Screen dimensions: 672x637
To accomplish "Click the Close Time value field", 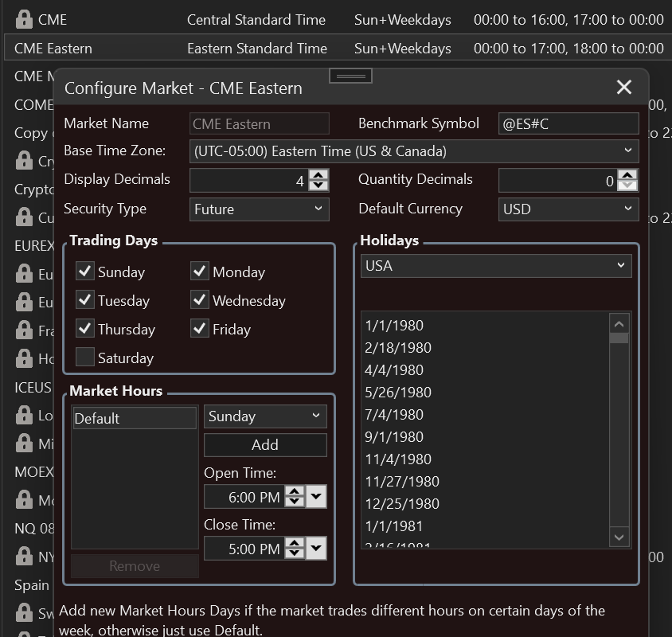I will 244,549.
